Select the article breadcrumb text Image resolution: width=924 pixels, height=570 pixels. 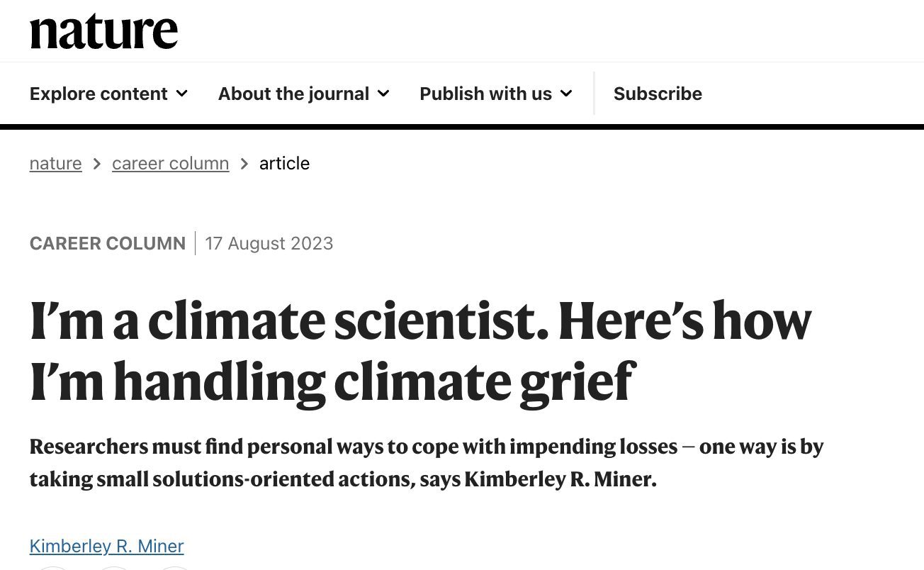(284, 163)
